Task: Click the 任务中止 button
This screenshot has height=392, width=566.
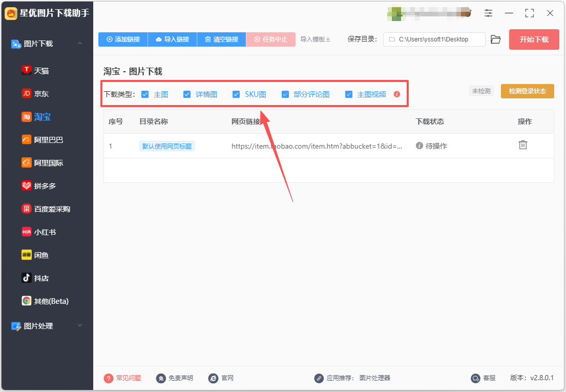Action: tap(271, 39)
